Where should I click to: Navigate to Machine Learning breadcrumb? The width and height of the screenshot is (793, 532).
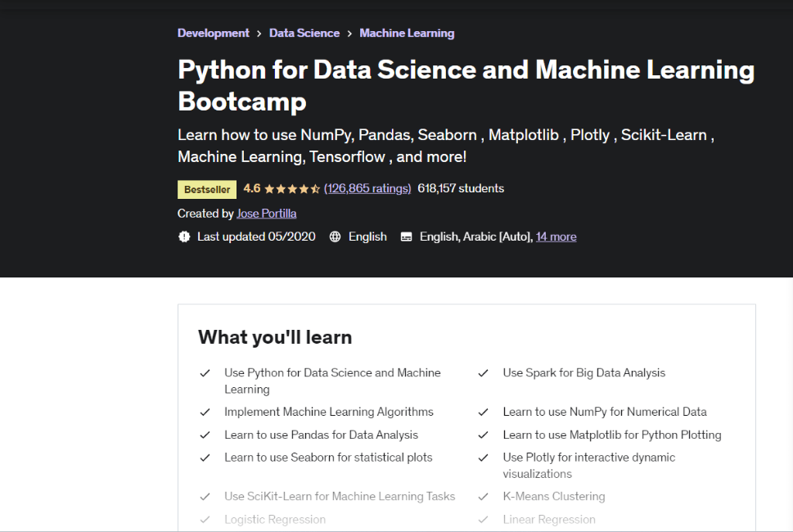407,34
